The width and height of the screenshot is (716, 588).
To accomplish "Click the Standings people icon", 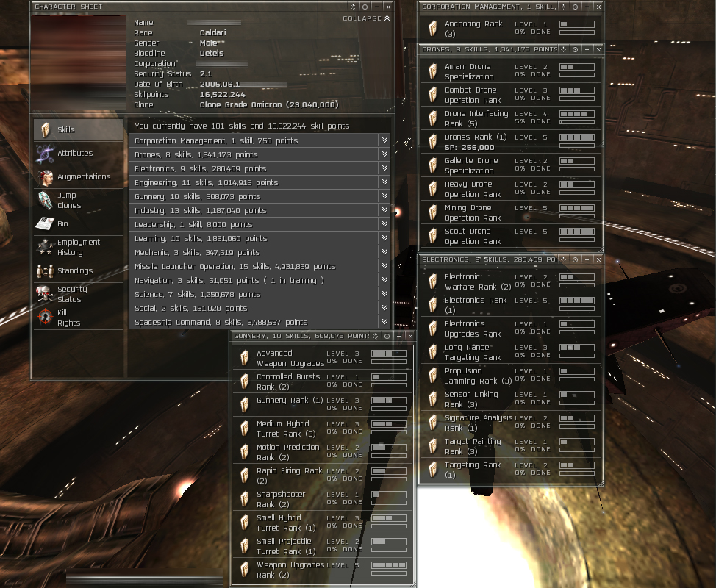I will (x=45, y=270).
